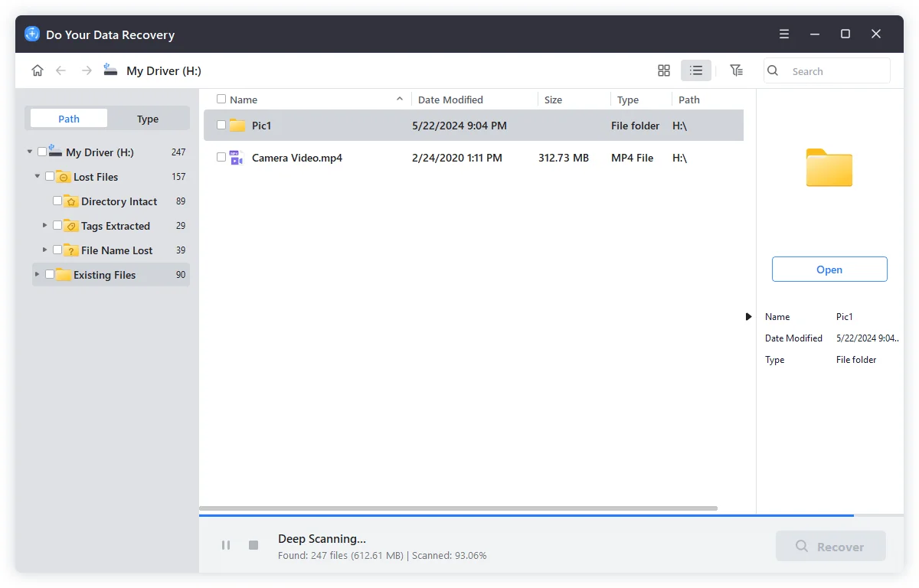Click the hamburger menu icon
The height and width of the screenshot is (588, 919).
coord(783,34)
